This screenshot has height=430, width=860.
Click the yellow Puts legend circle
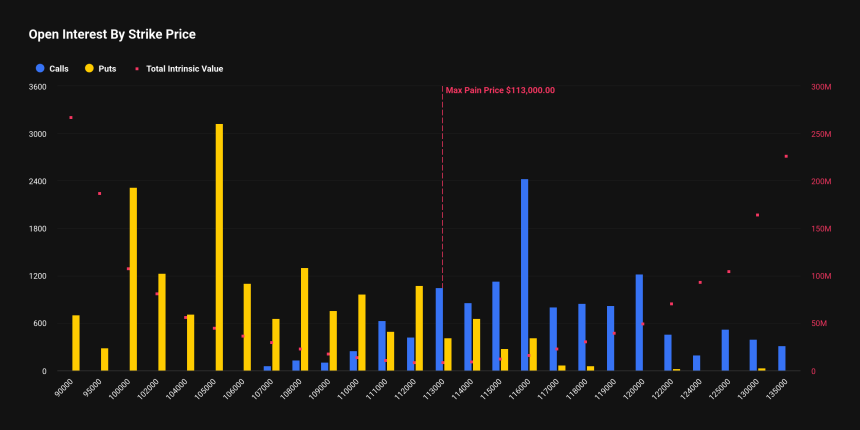tap(90, 69)
